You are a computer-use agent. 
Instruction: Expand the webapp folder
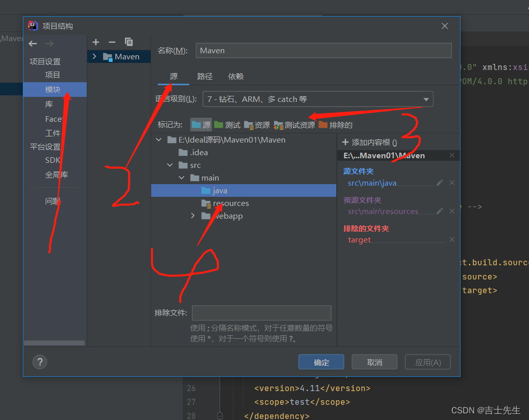tap(193, 216)
